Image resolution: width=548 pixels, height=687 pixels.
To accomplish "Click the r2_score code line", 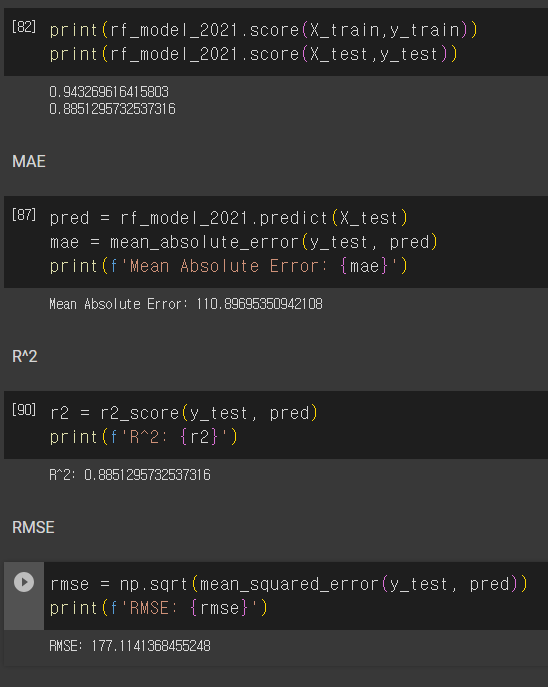I will coord(184,413).
